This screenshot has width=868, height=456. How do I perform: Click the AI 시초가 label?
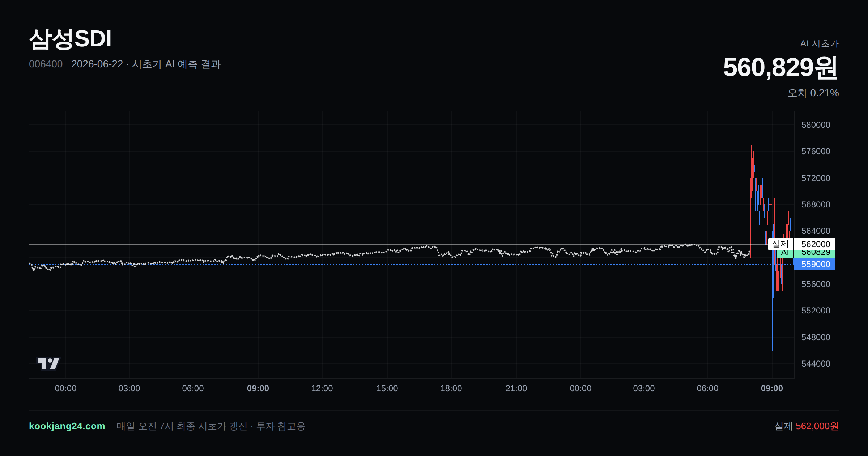(819, 43)
